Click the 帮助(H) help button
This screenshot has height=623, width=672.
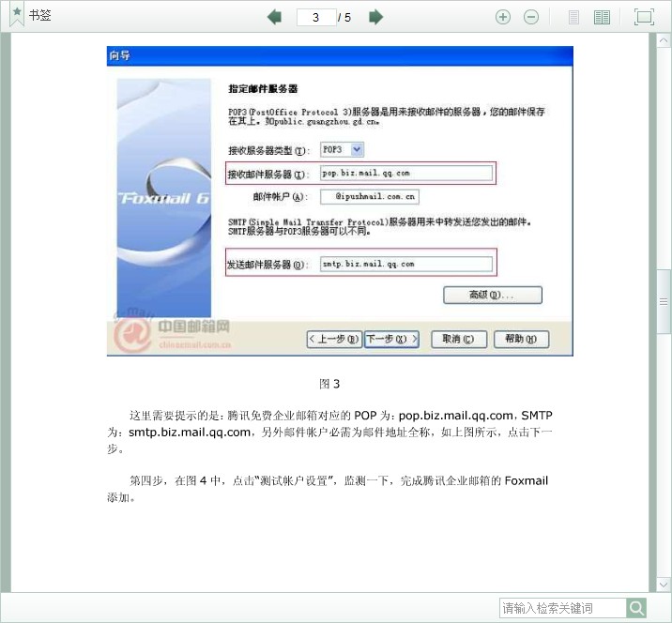click(x=521, y=339)
